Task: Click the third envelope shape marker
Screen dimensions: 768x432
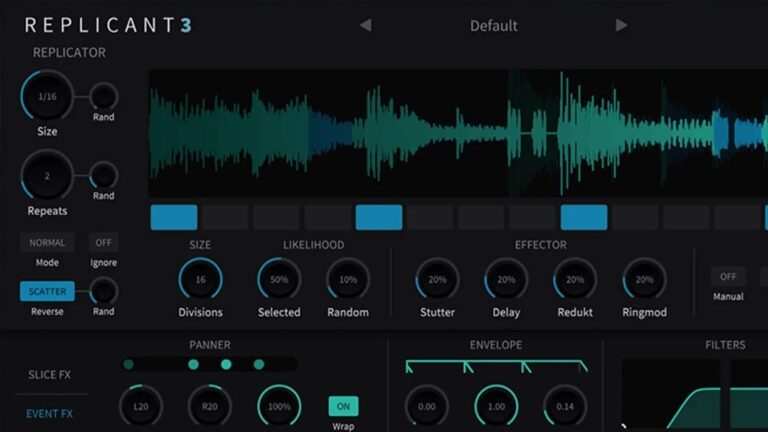Action: 526,367
